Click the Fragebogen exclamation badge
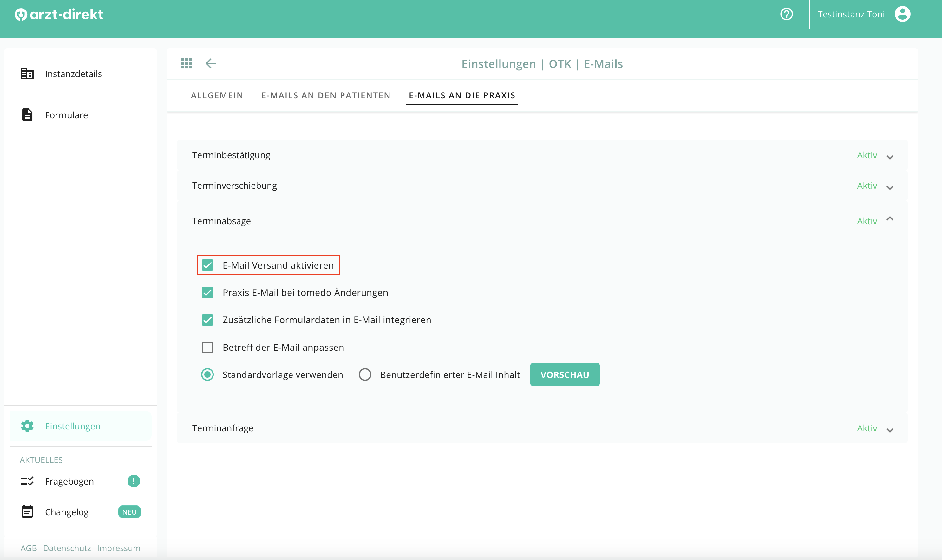This screenshot has width=942, height=560. 134,481
